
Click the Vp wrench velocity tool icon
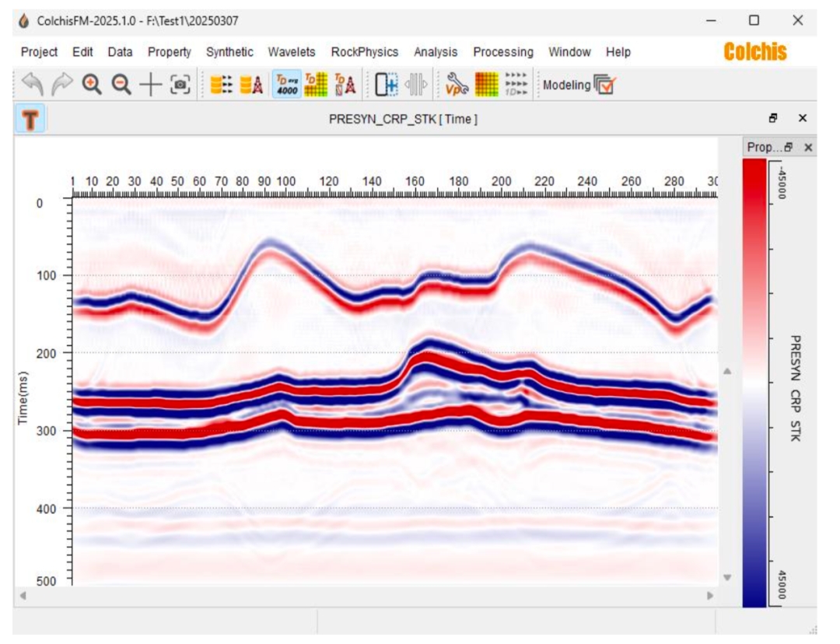[457, 85]
